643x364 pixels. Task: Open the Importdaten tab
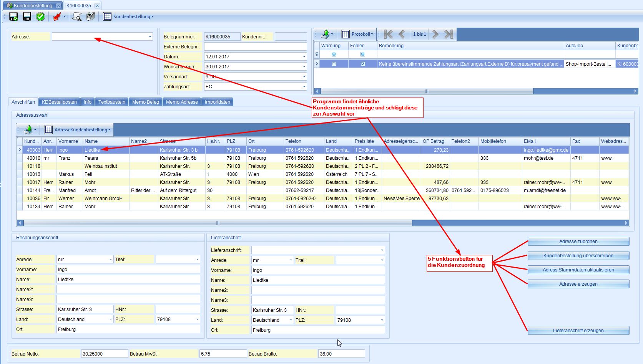click(x=217, y=102)
